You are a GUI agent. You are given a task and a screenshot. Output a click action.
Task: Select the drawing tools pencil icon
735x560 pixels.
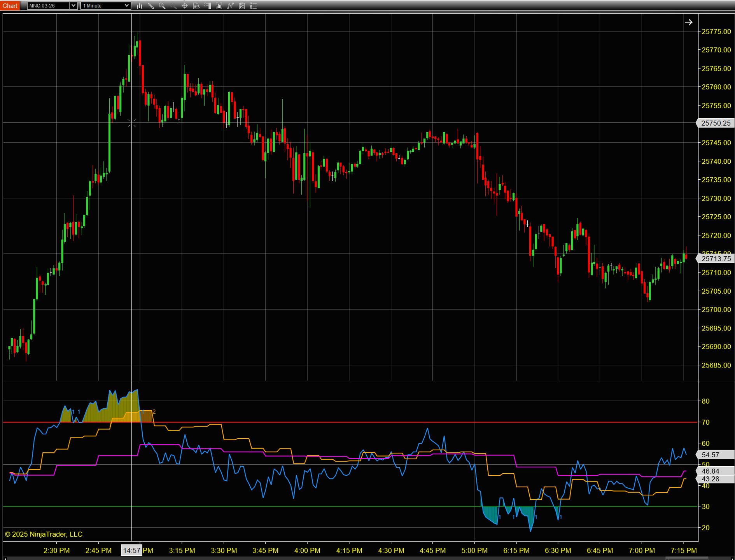click(151, 6)
